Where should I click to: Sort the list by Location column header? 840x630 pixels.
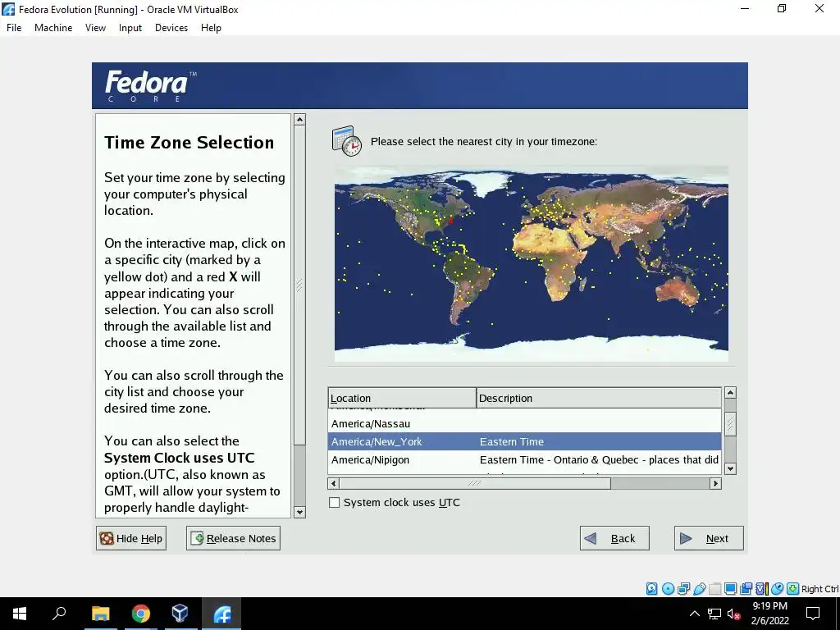[402, 398]
